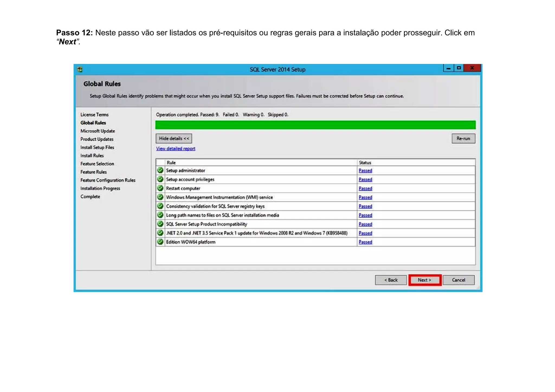
Task: Open Passed status for SQL Server Setup Product Incompatibility
Action: (365, 224)
